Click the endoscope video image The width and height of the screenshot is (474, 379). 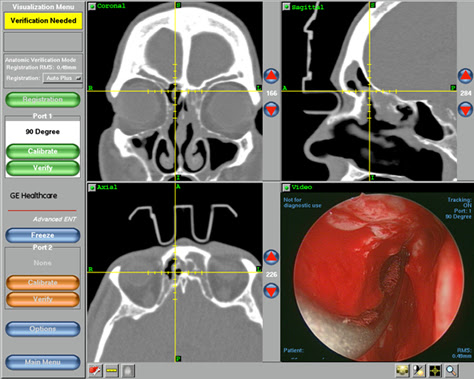point(378,277)
